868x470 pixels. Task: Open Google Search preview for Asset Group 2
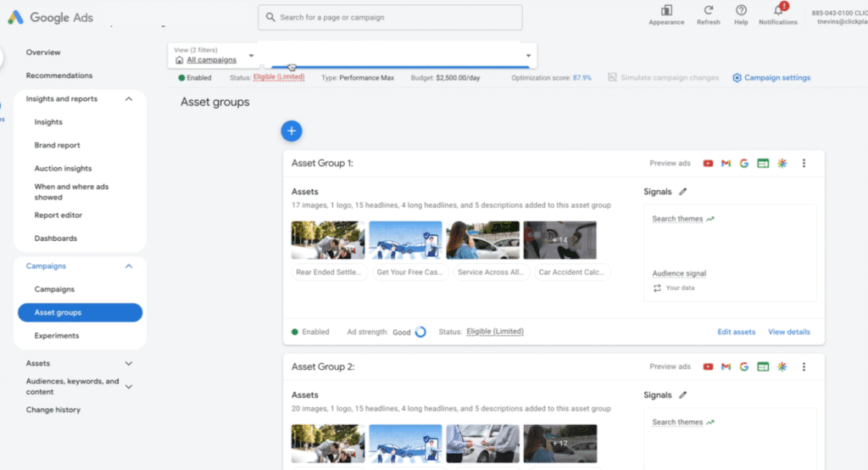[x=743, y=367]
